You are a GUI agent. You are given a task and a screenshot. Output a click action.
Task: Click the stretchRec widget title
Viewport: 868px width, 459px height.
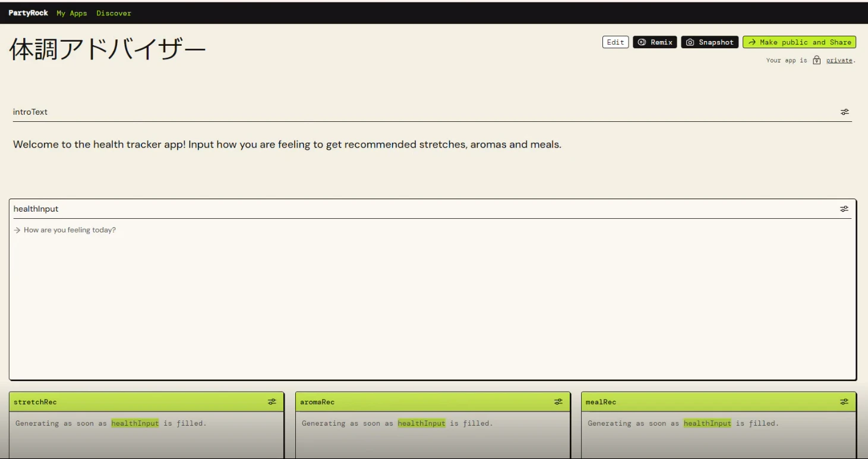35,402
